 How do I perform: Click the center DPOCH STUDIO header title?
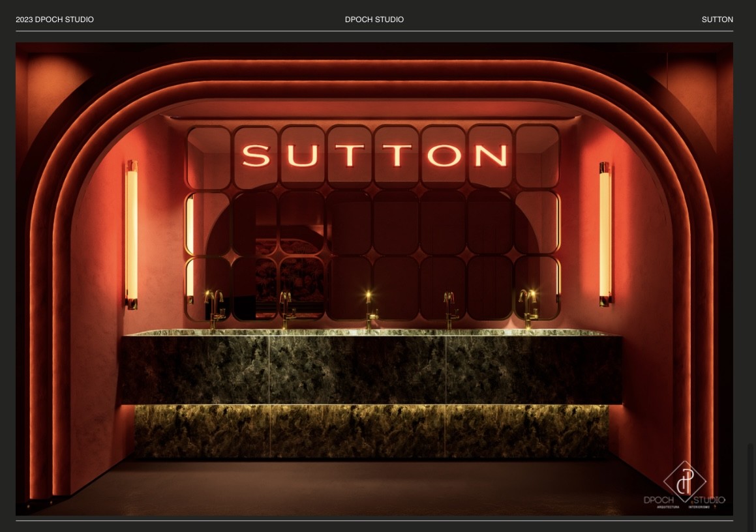(374, 20)
